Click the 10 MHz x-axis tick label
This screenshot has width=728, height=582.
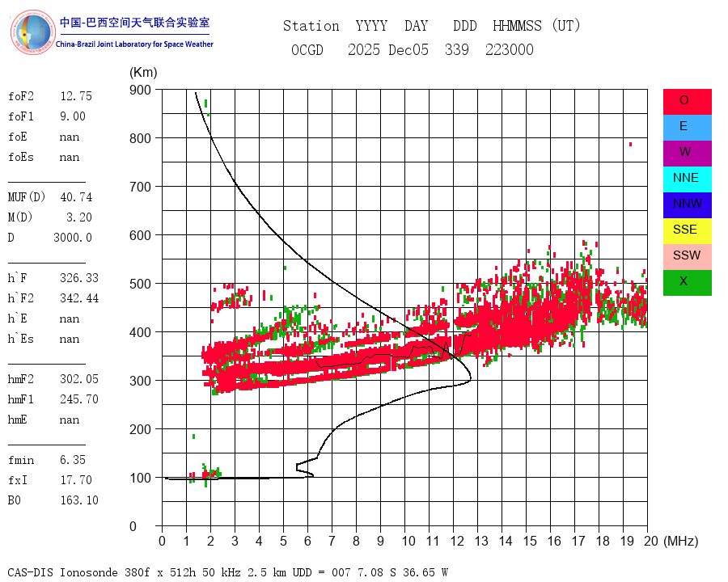pyautogui.click(x=408, y=541)
